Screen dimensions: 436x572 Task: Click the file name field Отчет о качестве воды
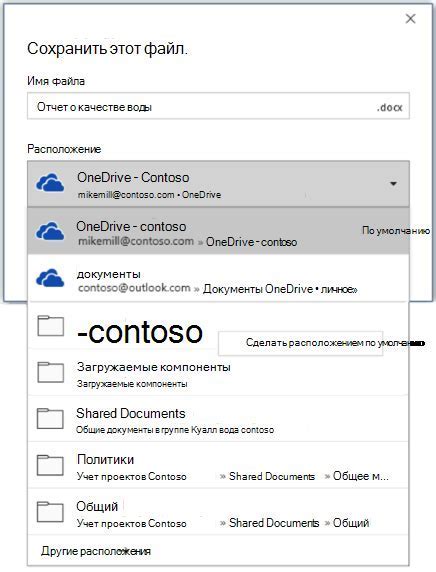click(218, 106)
